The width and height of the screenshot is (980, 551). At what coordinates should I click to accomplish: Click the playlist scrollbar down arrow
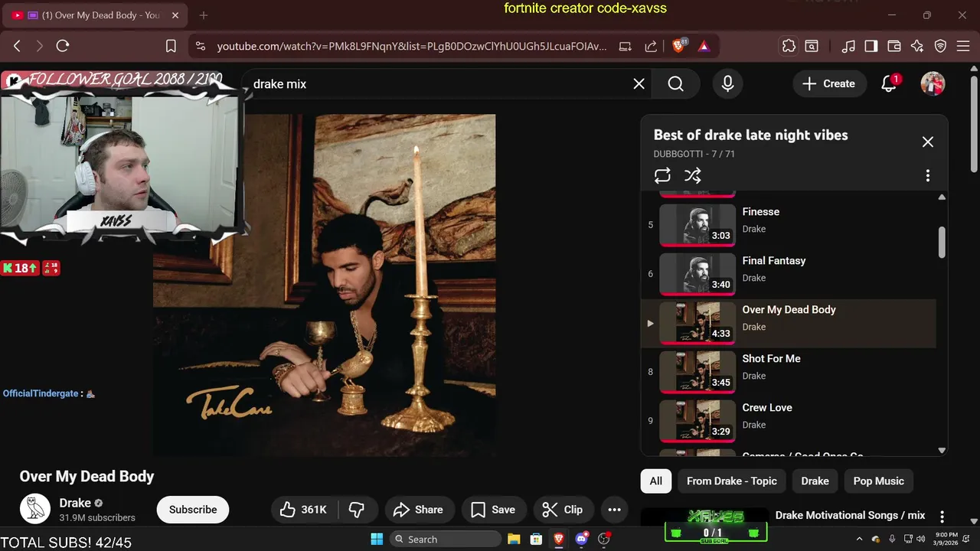click(942, 451)
